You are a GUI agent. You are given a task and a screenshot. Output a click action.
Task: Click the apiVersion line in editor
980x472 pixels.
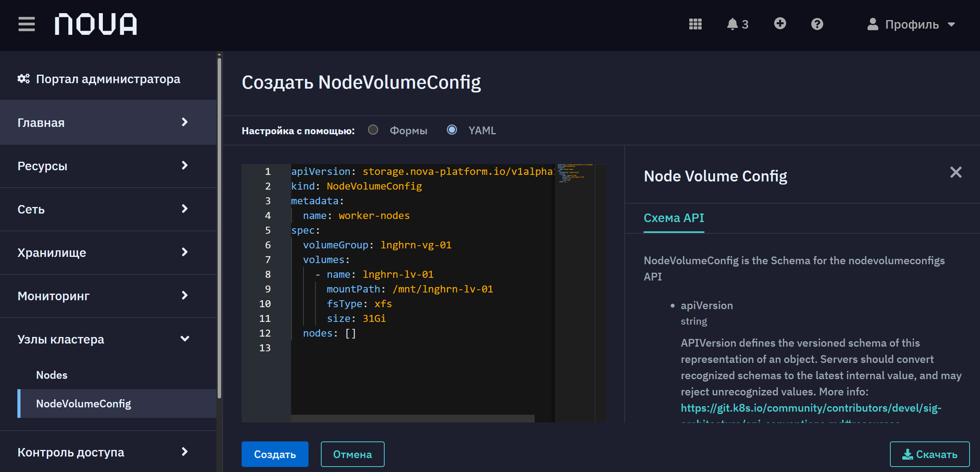(423, 171)
